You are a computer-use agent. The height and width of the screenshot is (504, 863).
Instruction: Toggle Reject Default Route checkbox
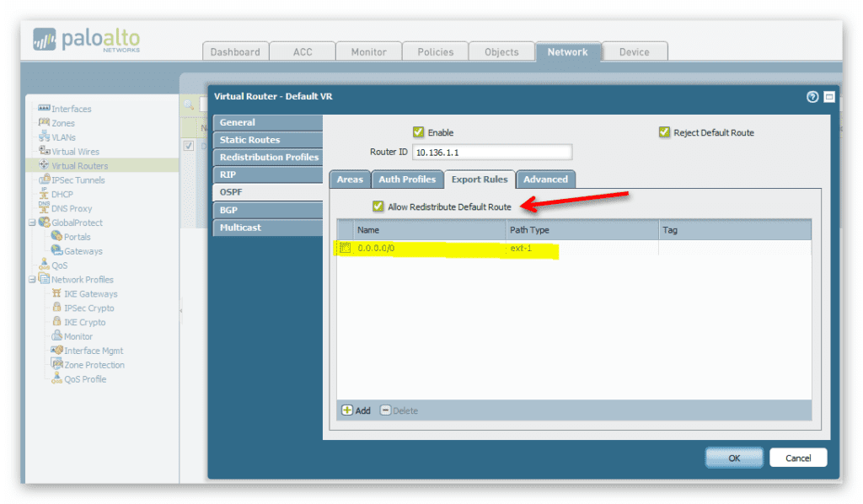(664, 132)
